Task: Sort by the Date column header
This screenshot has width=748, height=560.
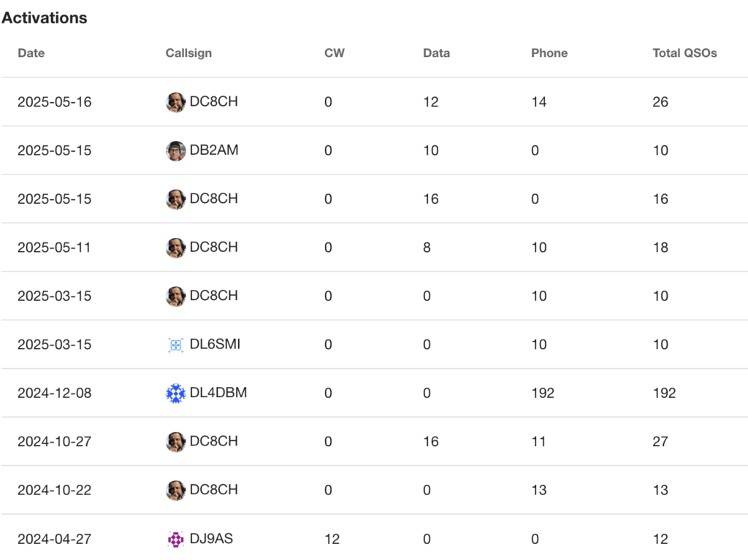Action: [31, 53]
